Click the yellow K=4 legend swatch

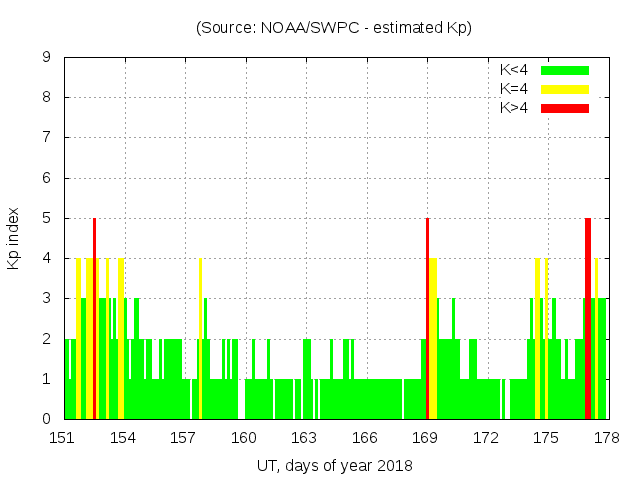tap(565, 89)
